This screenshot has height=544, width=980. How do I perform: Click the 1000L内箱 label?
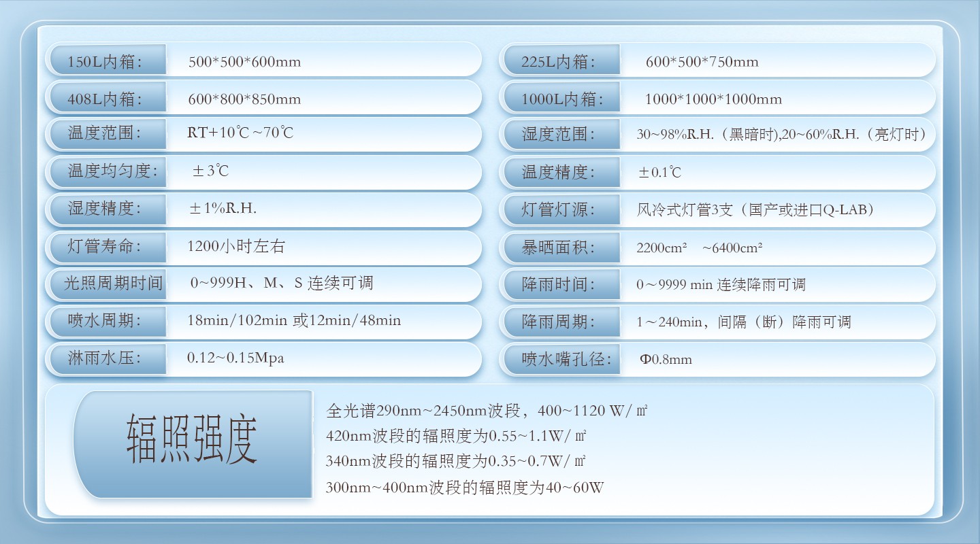(x=563, y=99)
